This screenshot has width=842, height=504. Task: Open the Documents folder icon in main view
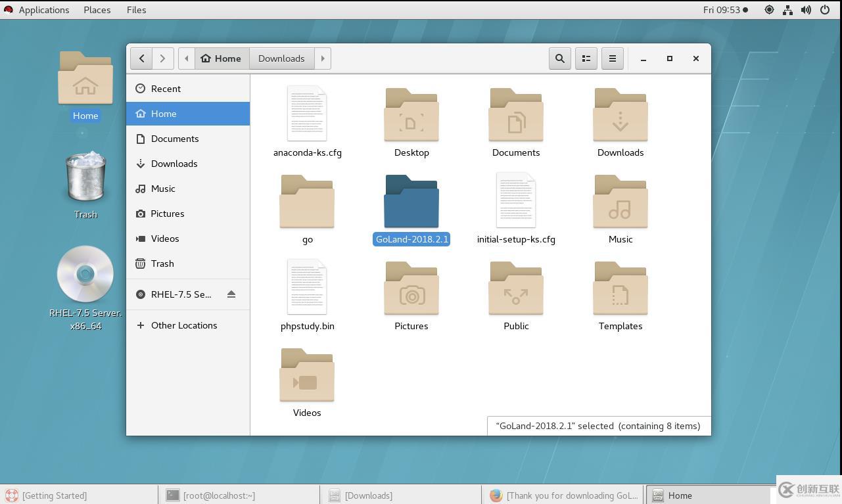pyautogui.click(x=516, y=115)
